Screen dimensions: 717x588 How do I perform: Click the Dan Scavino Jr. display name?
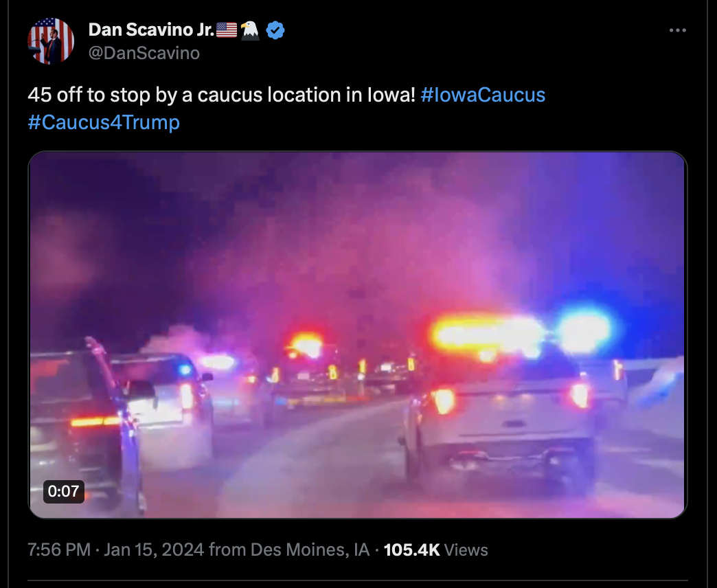coord(151,30)
